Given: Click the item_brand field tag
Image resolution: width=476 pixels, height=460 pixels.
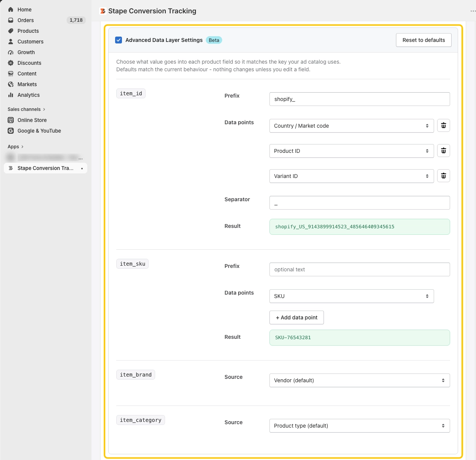Looking at the screenshot, I should click(x=136, y=375).
